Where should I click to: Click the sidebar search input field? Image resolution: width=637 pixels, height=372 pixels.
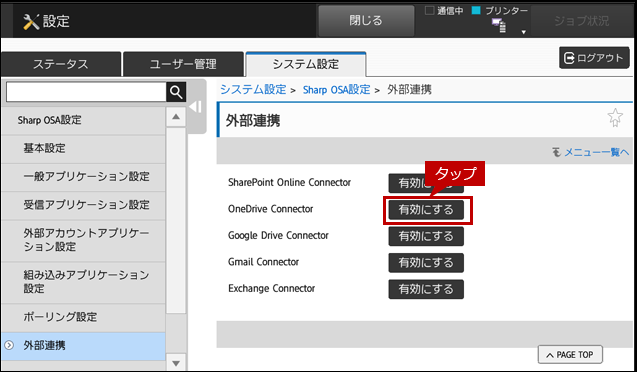(86, 92)
